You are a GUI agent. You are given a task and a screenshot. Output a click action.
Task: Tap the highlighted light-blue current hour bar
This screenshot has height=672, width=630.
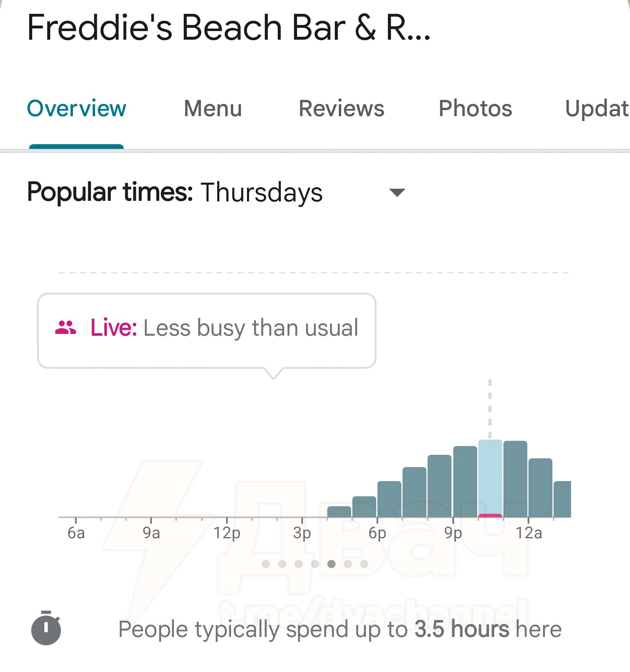[x=490, y=478]
